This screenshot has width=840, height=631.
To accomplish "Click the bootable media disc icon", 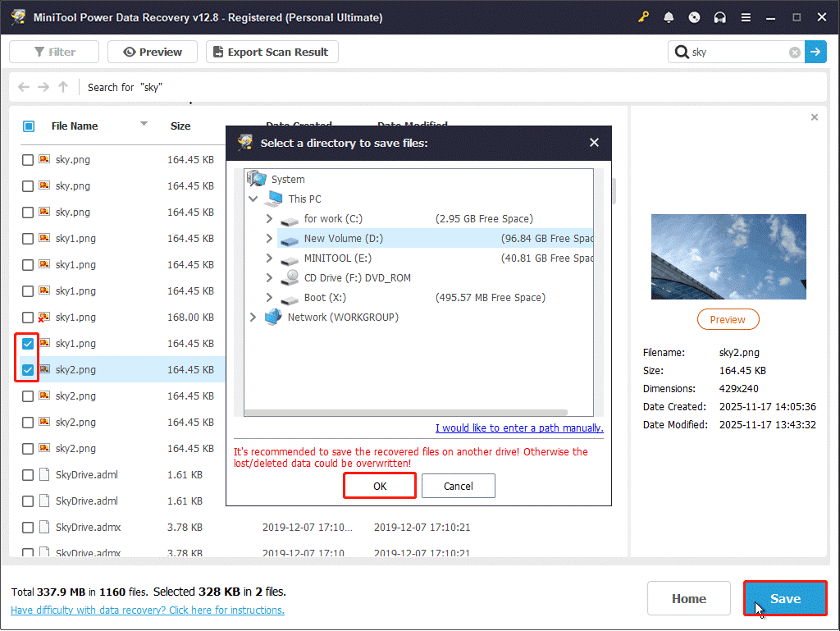I will tap(694, 16).
